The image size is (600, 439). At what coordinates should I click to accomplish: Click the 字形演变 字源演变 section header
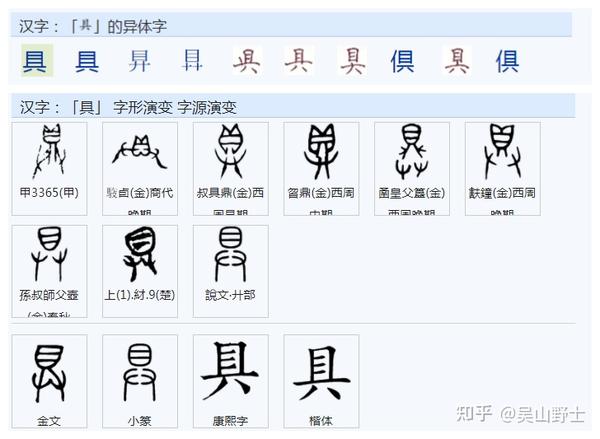pos(293,106)
